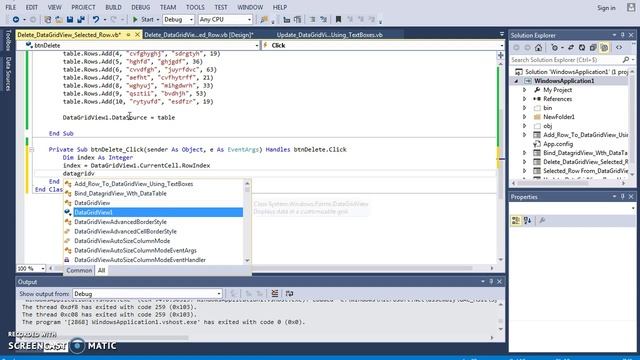Open the BUILD menu
Viewport: 640px width, 360px height.
click(113, 7)
